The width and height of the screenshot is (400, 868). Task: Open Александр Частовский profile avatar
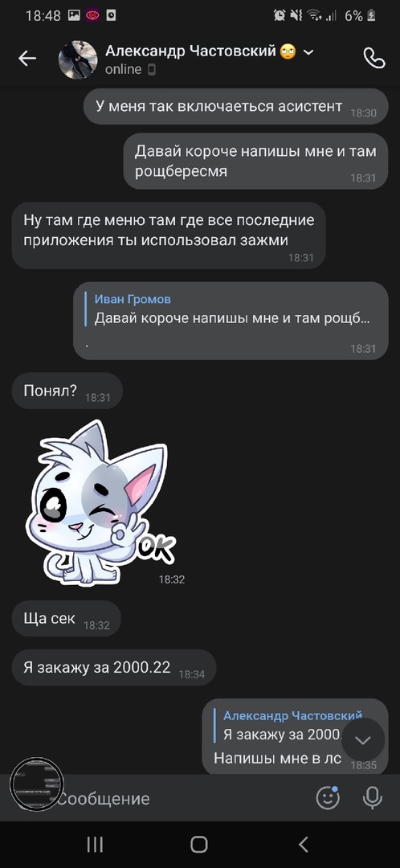[78, 59]
